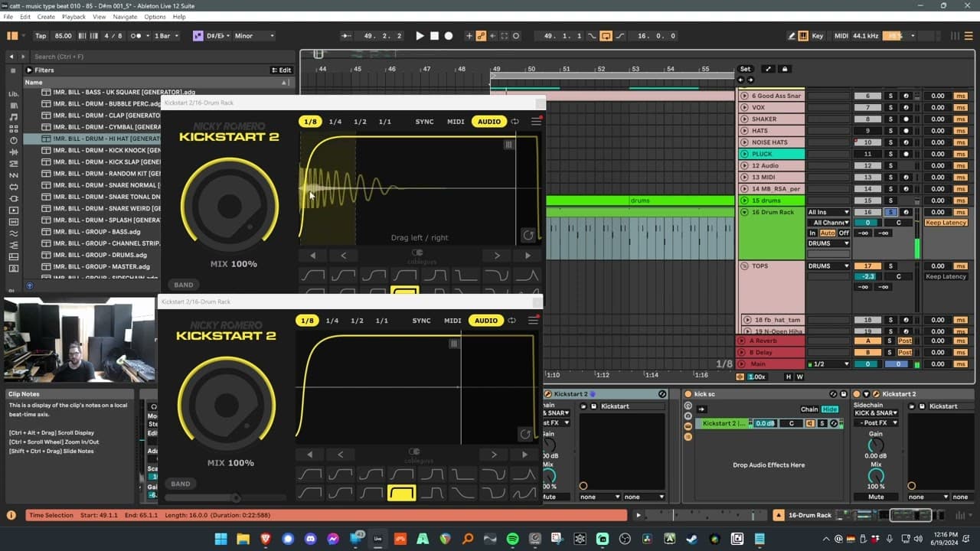
Task: Go to next curve in upper Kickstart
Action: tap(497, 256)
